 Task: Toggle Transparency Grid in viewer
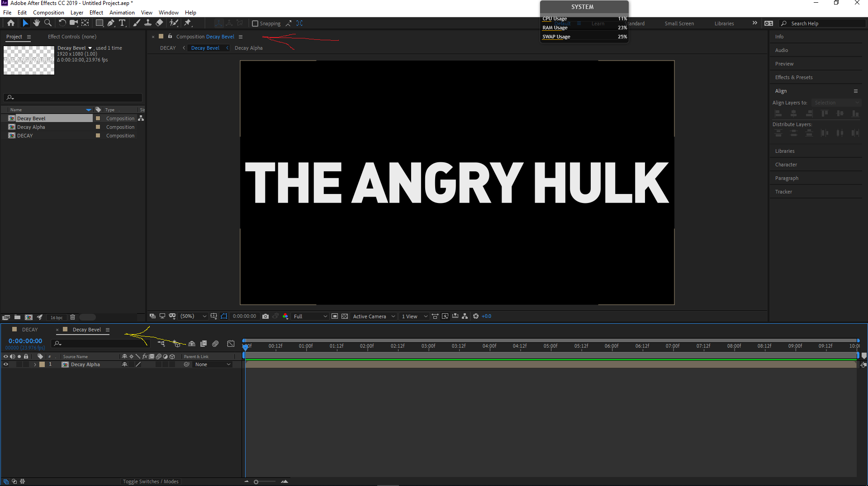tap(345, 316)
